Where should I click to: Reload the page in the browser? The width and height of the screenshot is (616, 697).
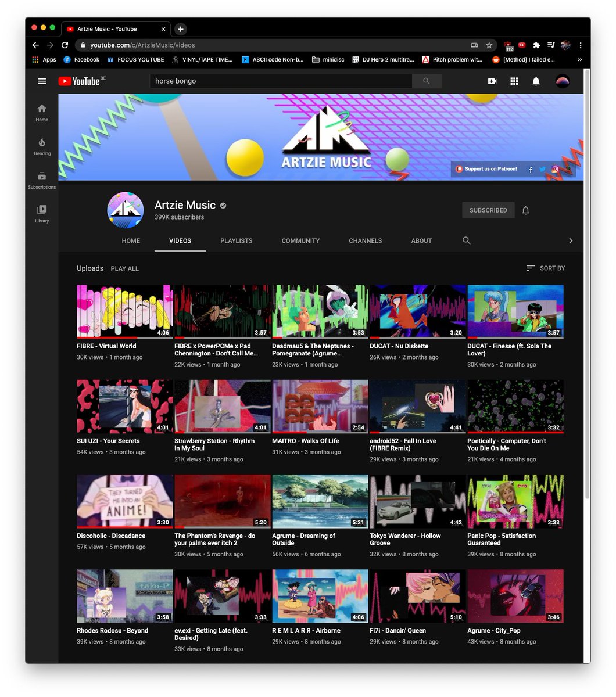(65, 45)
